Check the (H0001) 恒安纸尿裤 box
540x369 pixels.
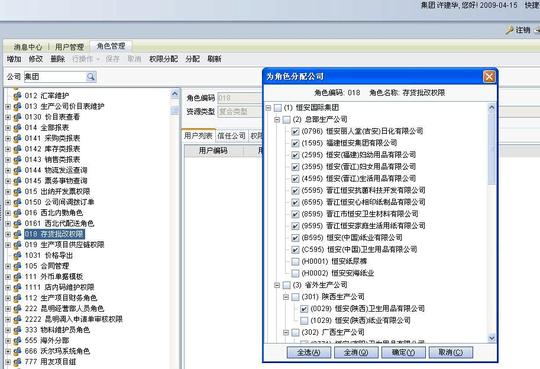click(x=295, y=262)
